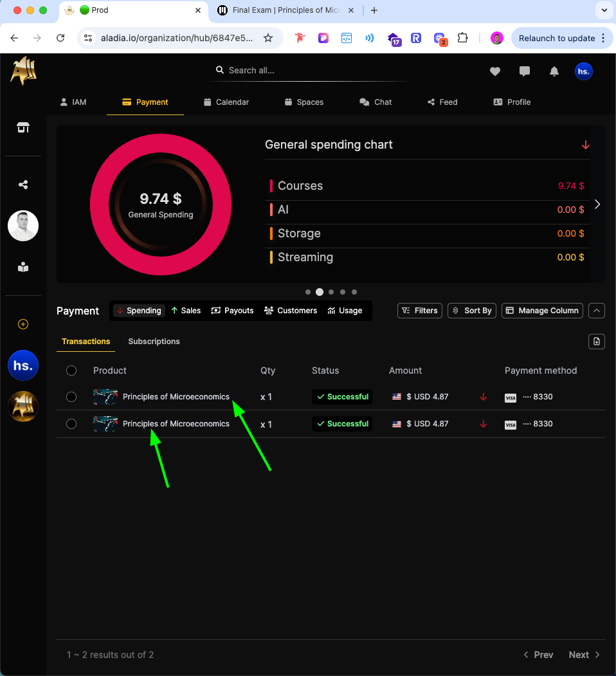Open the reading person icon in sidebar
616x676 pixels.
(23, 268)
